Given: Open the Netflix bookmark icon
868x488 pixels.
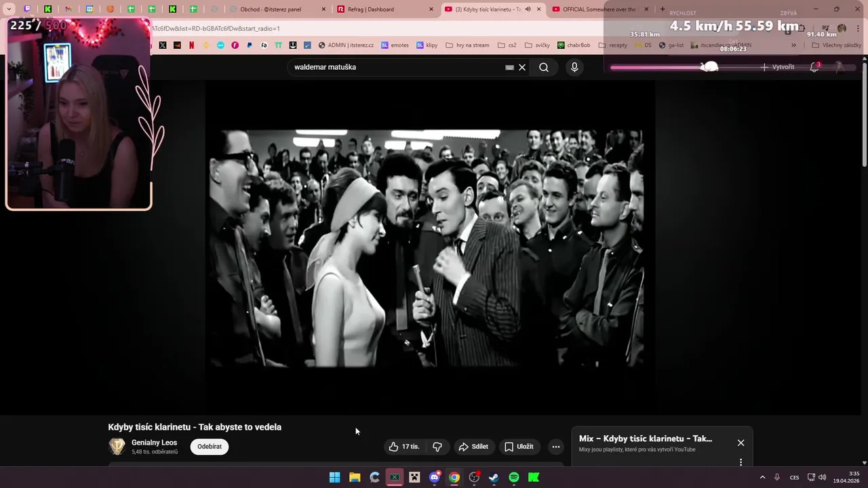Looking at the screenshot, I should [191, 45].
